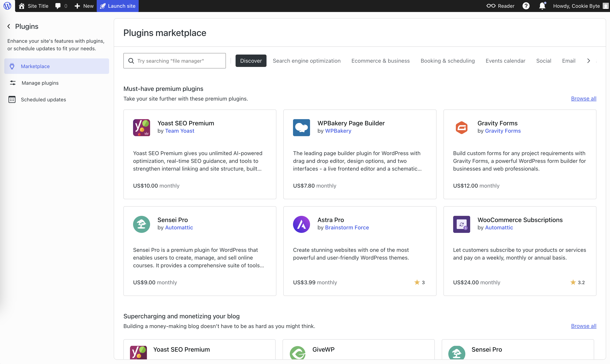Open Scheduled updates via the calendar icon

[x=12, y=99]
